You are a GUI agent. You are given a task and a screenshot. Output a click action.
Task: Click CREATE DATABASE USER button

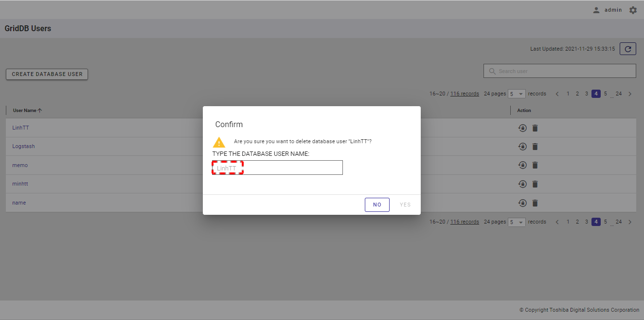coord(47,75)
